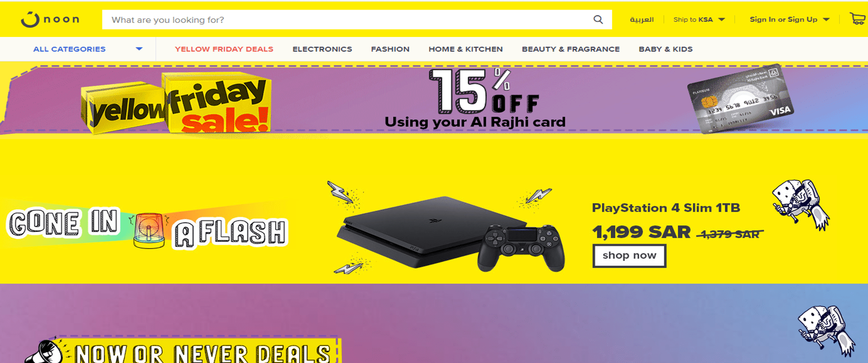This screenshot has width=868, height=363.
Task: Expand the Sign In or Sign Up menu
Action: coord(789,20)
